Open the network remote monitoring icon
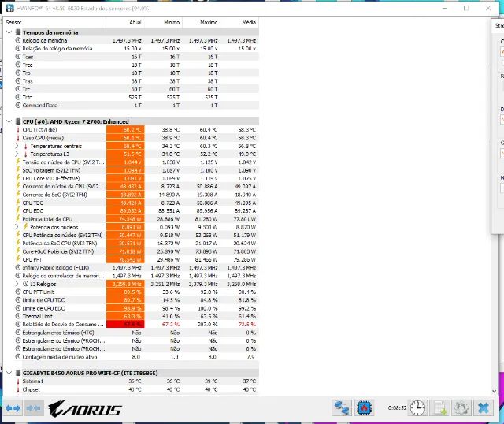 pyautogui.click(x=341, y=408)
